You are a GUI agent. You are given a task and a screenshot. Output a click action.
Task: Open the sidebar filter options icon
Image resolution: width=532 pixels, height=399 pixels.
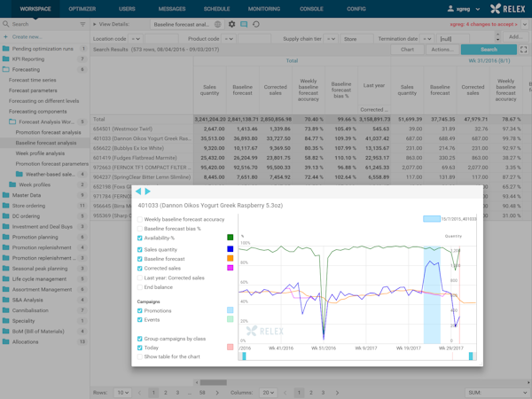tap(82, 24)
